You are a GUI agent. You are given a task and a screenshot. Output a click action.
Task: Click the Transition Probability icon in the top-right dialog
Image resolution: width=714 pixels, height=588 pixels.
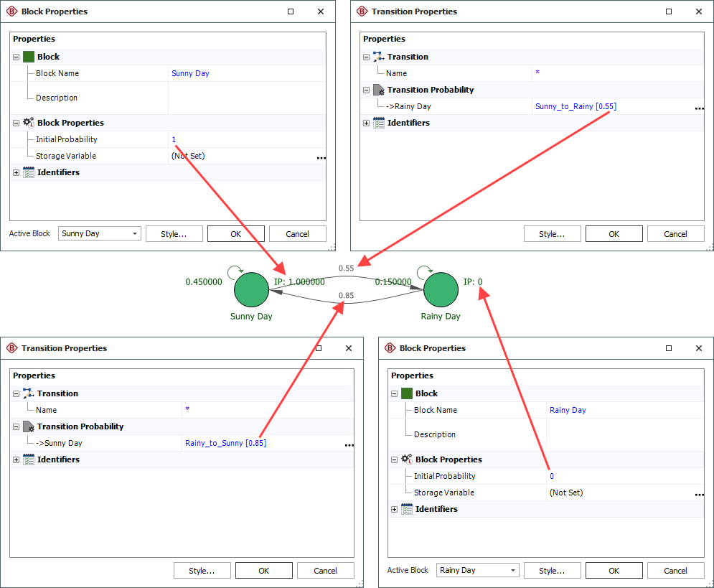pos(379,90)
